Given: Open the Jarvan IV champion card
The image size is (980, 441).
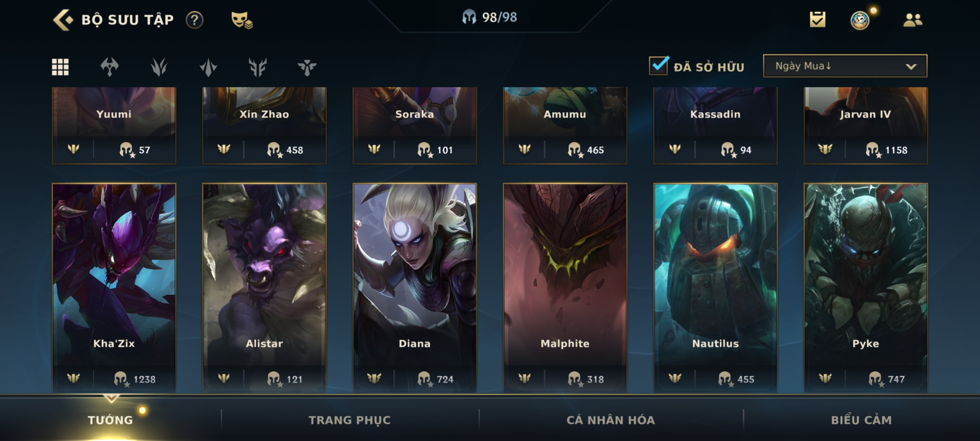Looking at the screenshot, I should (x=865, y=126).
